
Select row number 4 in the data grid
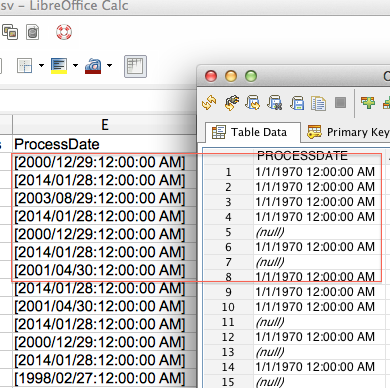(228, 217)
